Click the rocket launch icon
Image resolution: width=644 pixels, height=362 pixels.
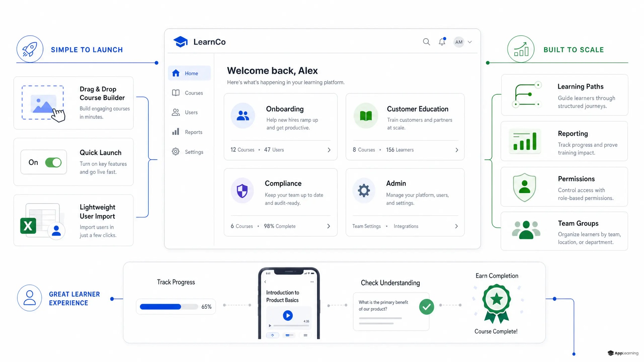pos(30,49)
